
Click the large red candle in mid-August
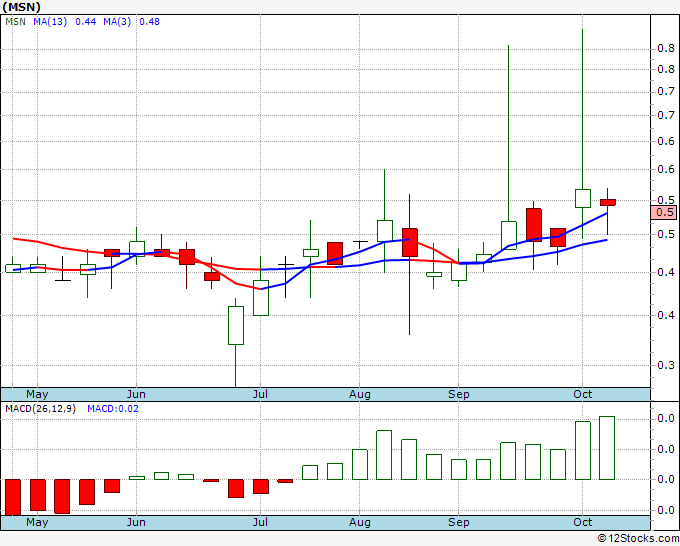pos(410,242)
